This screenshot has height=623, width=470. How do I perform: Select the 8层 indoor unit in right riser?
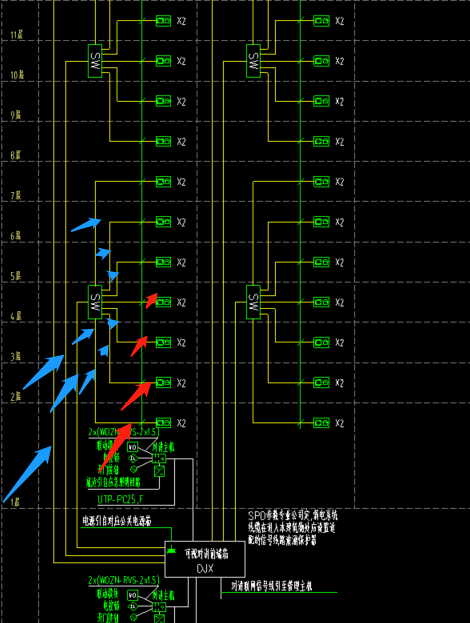click(321, 141)
